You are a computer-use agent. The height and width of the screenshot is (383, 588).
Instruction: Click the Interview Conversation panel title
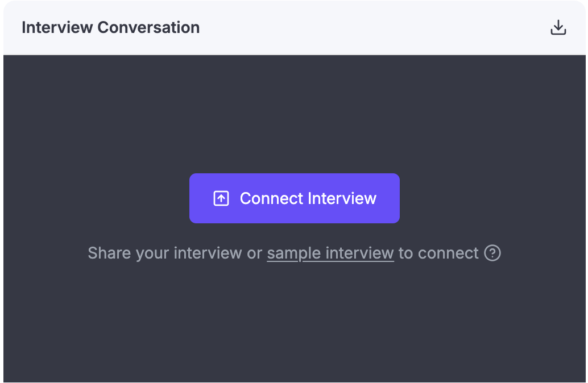pyautogui.click(x=110, y=27)
